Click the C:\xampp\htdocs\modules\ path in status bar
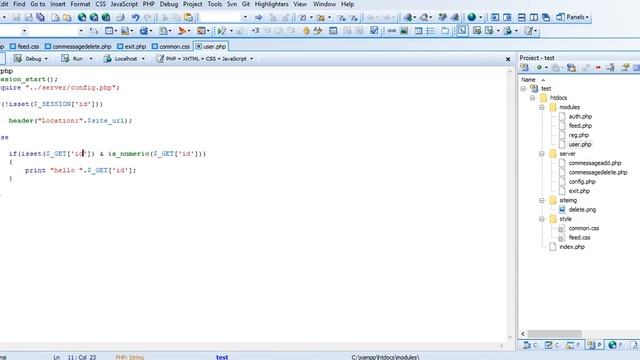The image size is (640, 360). click(x=385, y=357)
